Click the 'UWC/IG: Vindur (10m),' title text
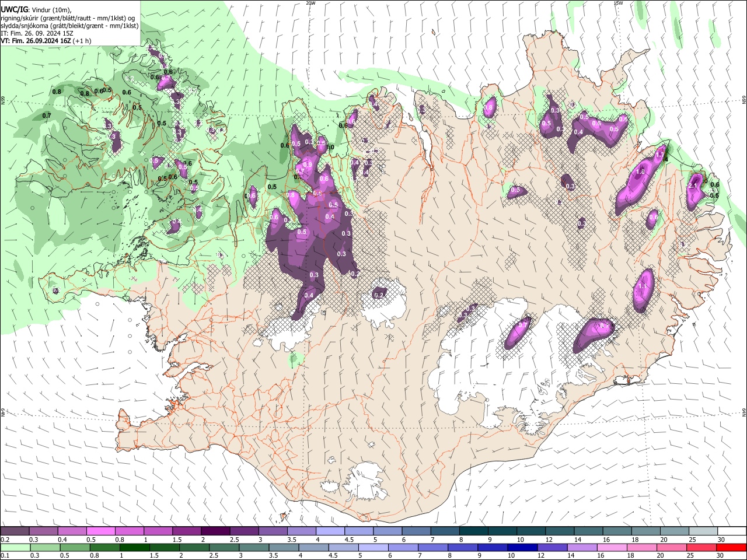 click(36, 10)
